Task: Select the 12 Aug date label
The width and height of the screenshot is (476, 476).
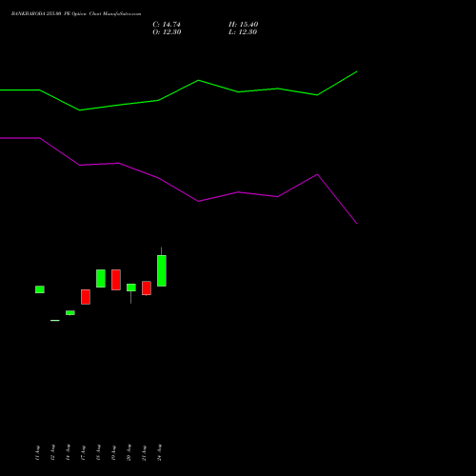Action: [x=52, y=452]
